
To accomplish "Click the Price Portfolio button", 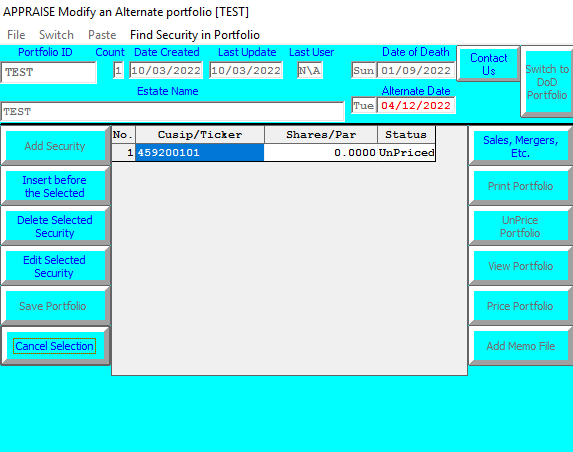I will click(520, 306).
